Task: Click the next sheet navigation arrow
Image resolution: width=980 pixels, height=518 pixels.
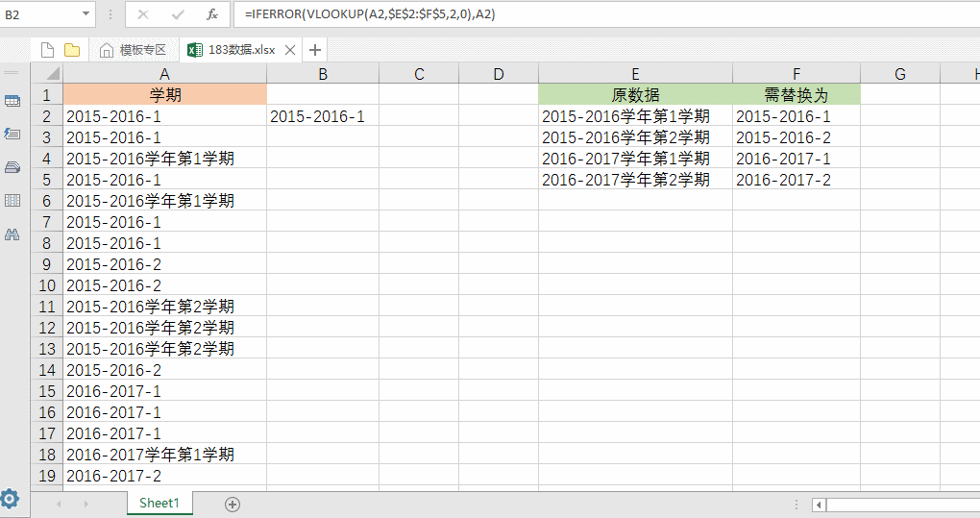Action: click(x=86, y=504)
